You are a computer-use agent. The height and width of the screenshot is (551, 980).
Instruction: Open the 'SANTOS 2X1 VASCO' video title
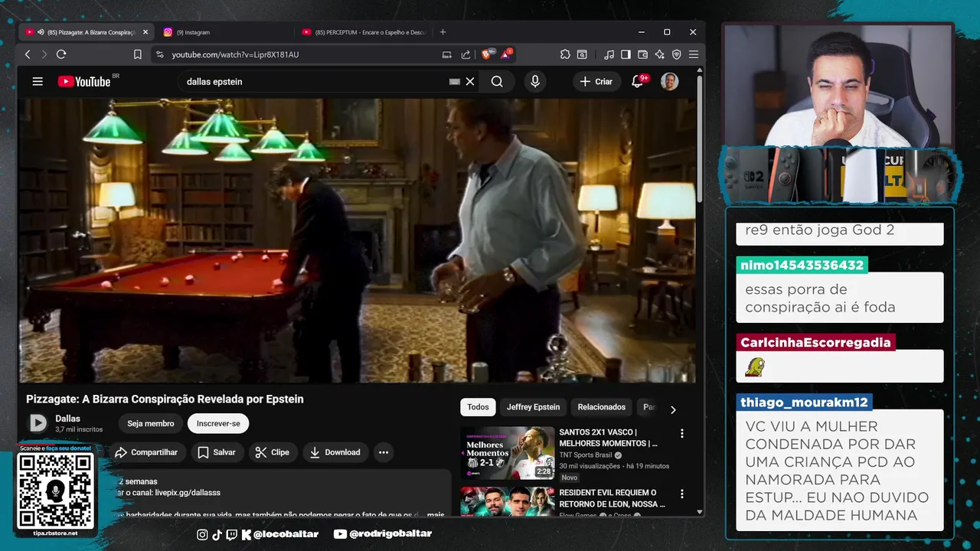(x=608, y=438)
